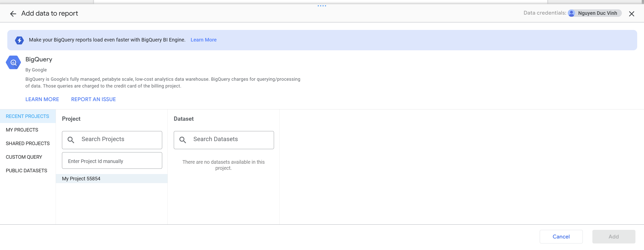Click the Dataset column heading
This screenshot has height=250, width=644.
pos(184,119)
